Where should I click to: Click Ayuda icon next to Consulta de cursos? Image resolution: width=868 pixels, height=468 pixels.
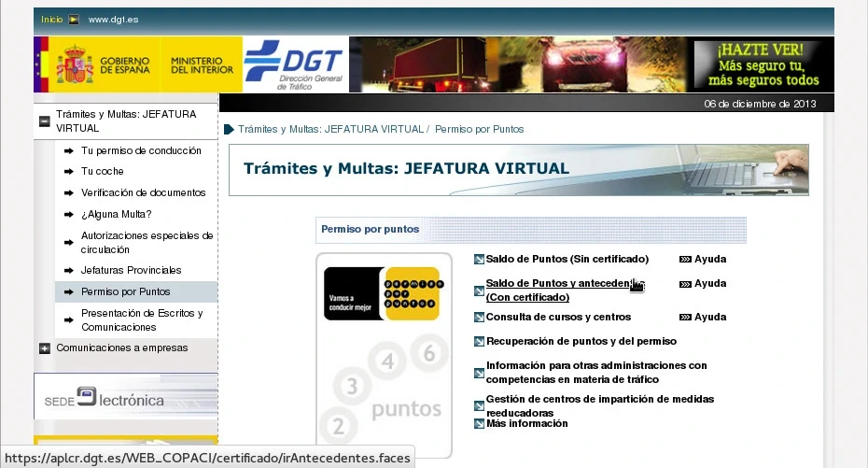coord(685,318)
